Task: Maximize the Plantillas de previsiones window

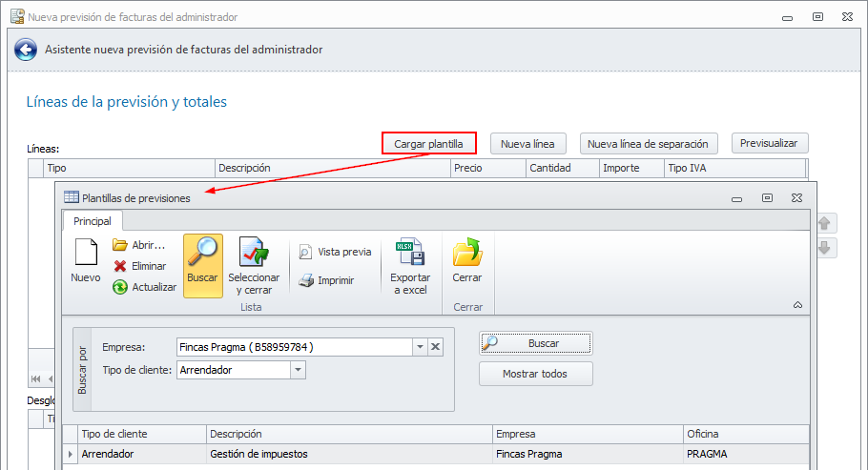Action: [x=767, y=197]
